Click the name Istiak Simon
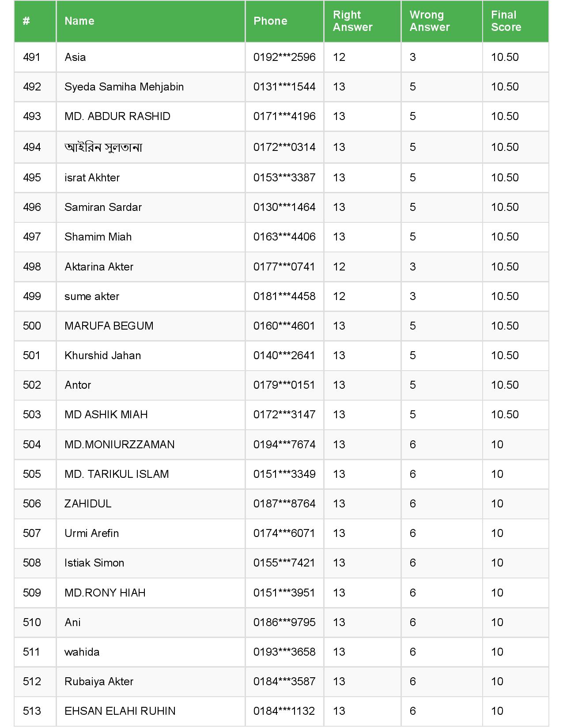The height and width of the screenshot is (728, 563). click(x=94, y=563)
